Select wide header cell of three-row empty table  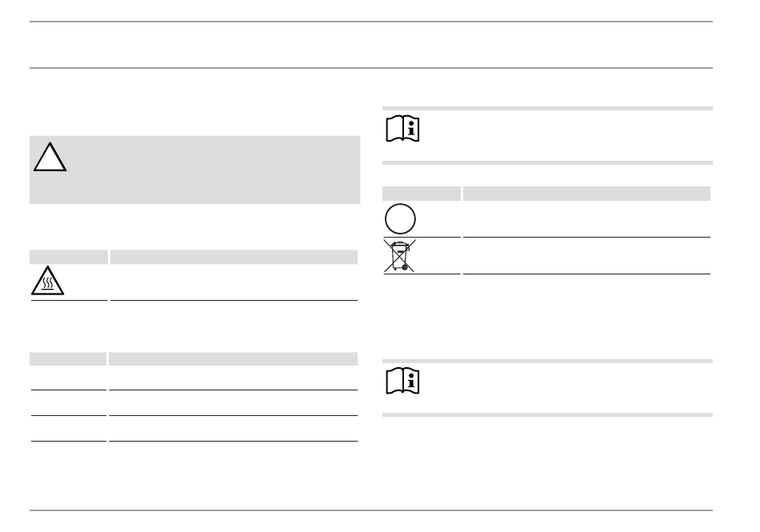233,359
